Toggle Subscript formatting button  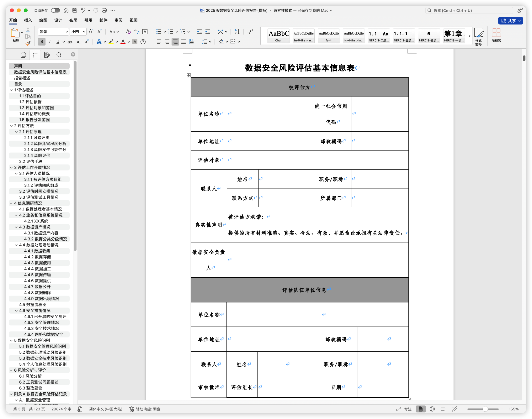click(x=79, y=42)
